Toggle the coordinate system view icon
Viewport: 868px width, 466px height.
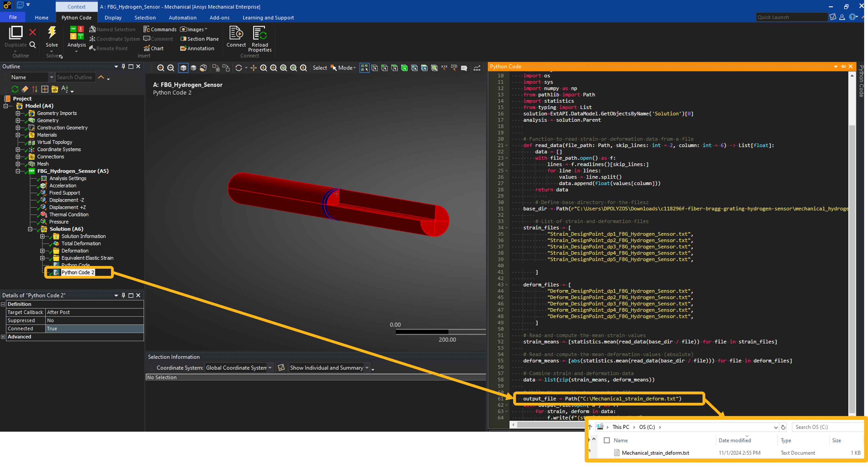281,367
